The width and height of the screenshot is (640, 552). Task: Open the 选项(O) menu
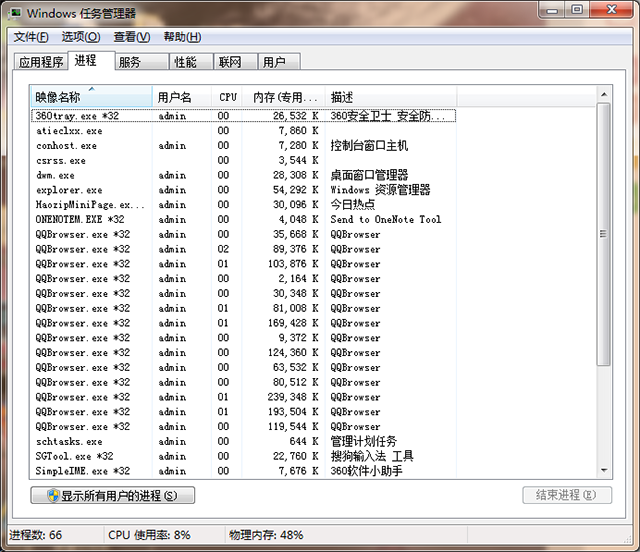pyautogui.click(x=80, y=37)
